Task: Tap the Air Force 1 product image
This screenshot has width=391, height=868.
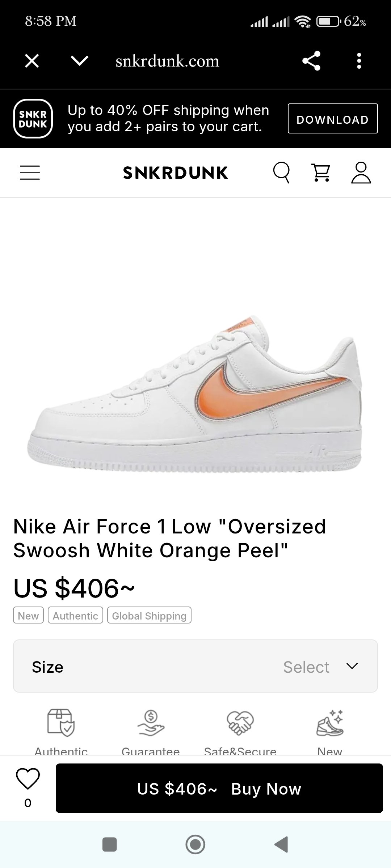Action: click(x=195, y=394)
